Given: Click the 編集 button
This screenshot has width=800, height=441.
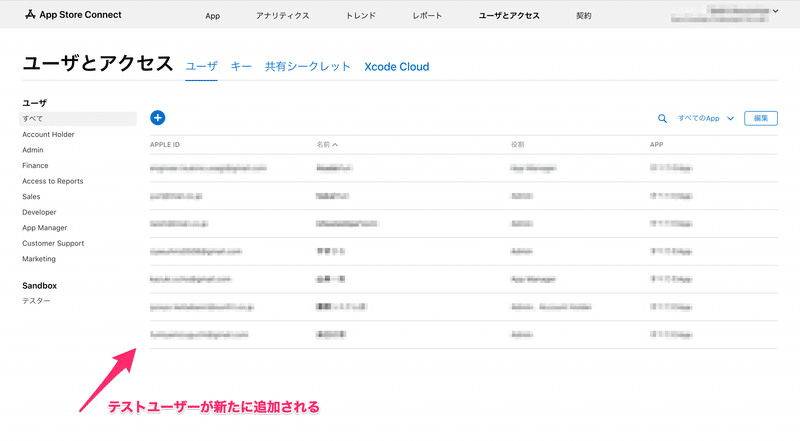Looking at the screenshot, I should click(x=761, y=118).
